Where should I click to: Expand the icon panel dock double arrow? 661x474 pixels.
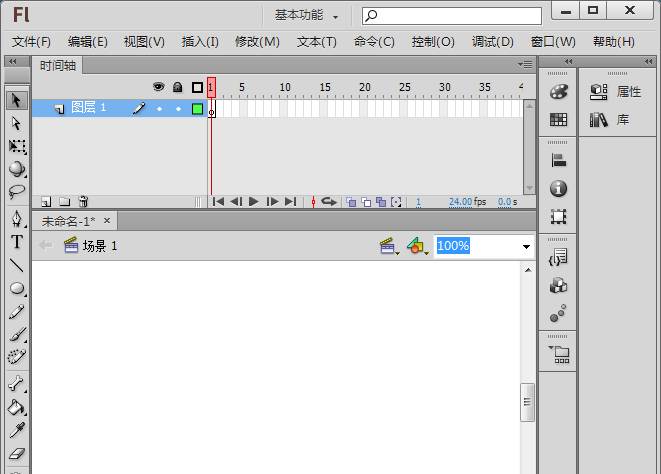point(569,62)
